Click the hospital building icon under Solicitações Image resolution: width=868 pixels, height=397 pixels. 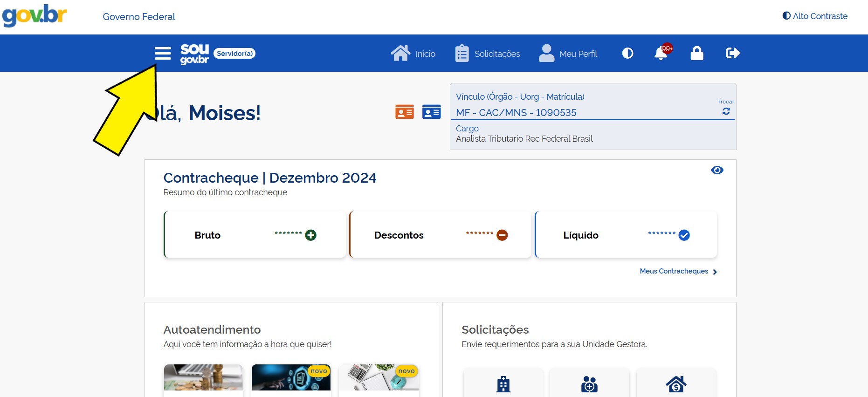[503, 384]
